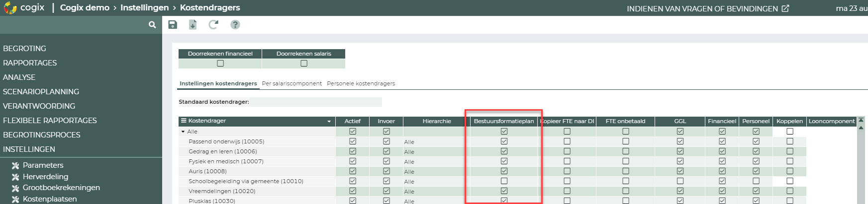
Task: Click the Cogix logo icon
Action: coord(10,8)
